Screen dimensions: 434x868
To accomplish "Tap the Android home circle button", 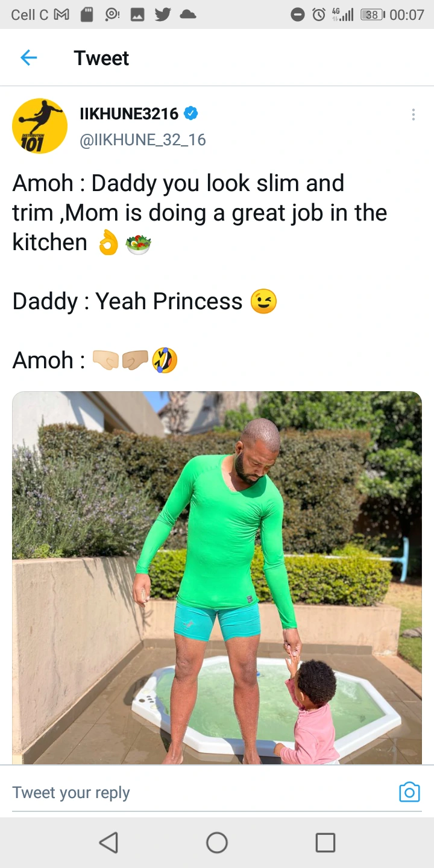I will (217, 842).
